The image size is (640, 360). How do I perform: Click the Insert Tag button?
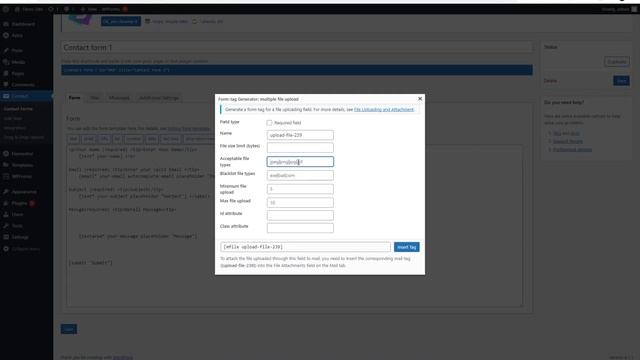coord(407,247)
